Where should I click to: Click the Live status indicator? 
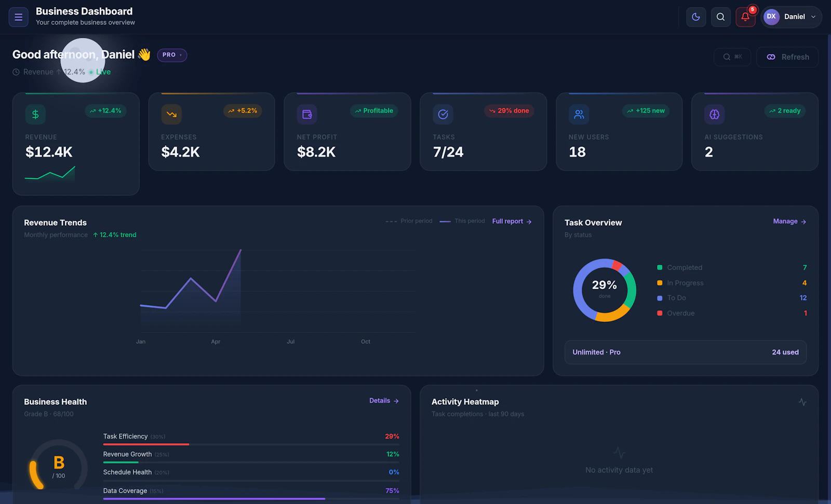click(100, 72)
